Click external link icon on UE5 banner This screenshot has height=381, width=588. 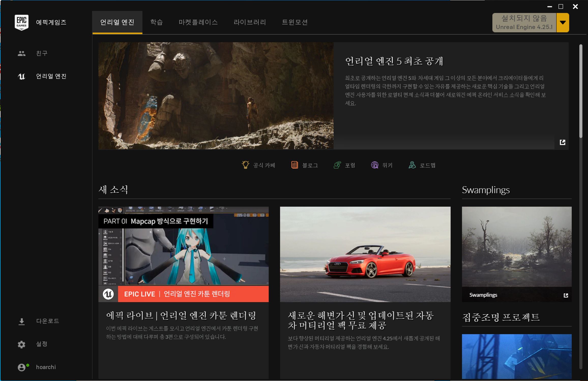pyautogui.click(x=563, y=142)
